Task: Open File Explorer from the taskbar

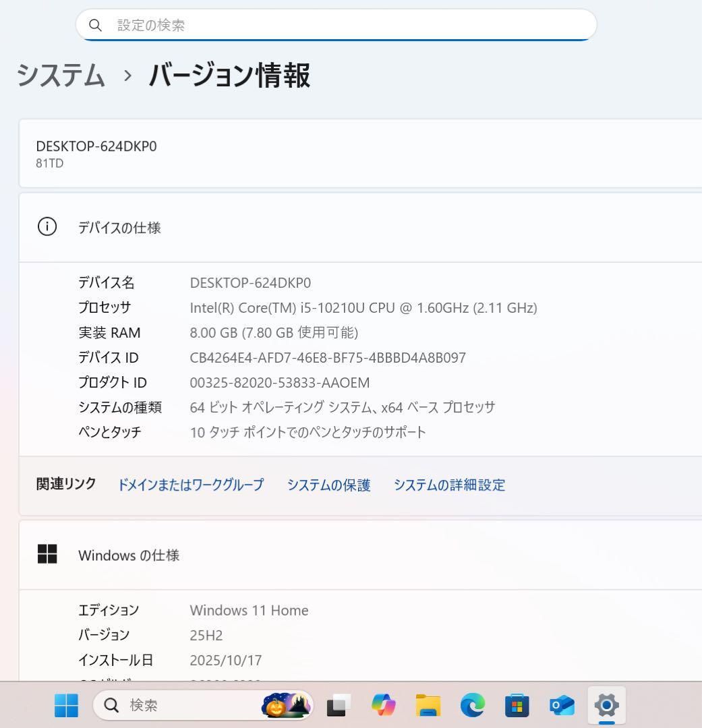Action: [427, 705]
